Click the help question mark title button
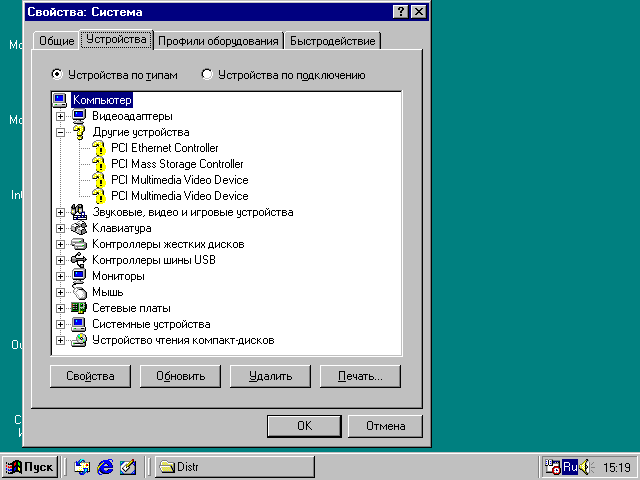This screenshot has width=640, height=480. pos(401,12)
